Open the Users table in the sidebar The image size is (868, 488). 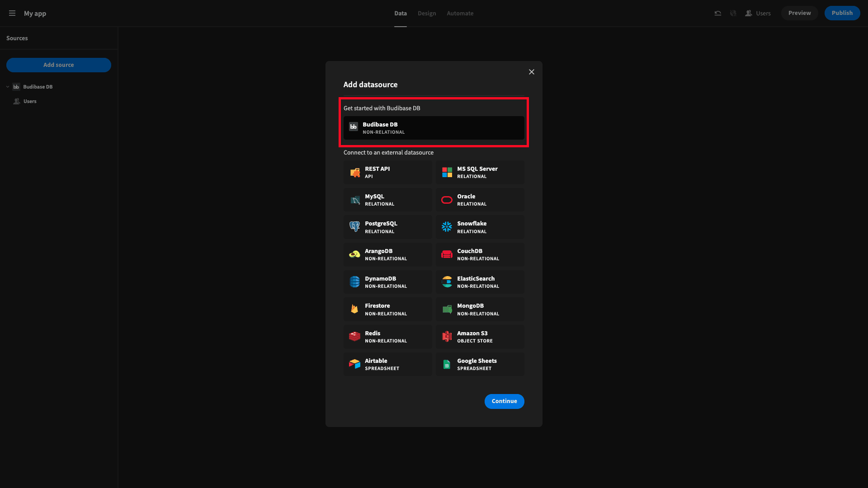pos(30,101)
